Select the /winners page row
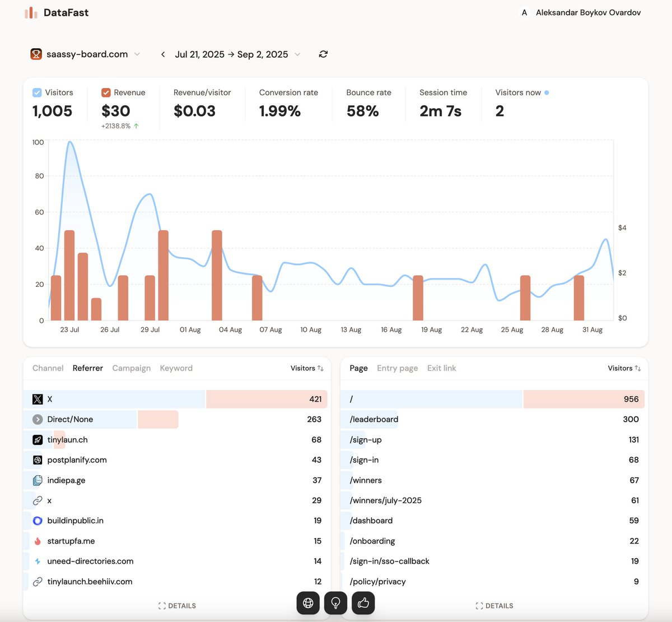This screenshot has height=622, width=672. click(493, 480)
